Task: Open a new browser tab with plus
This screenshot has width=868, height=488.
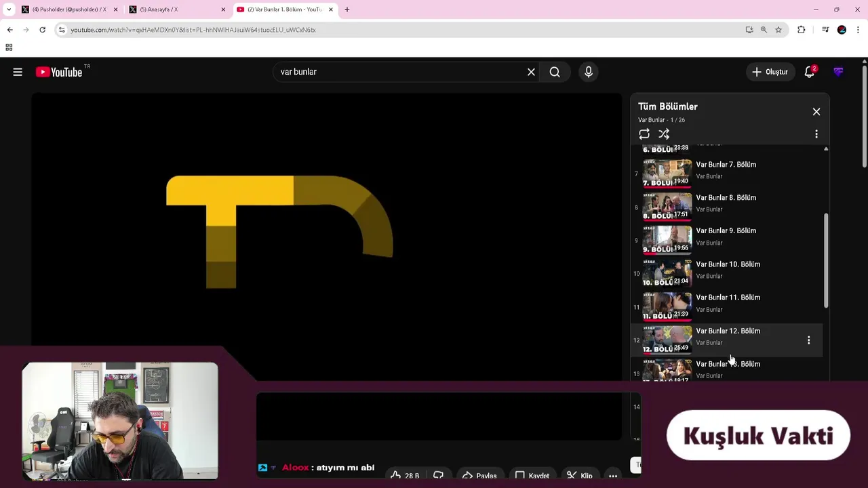Action: click(x=347, y=9)
